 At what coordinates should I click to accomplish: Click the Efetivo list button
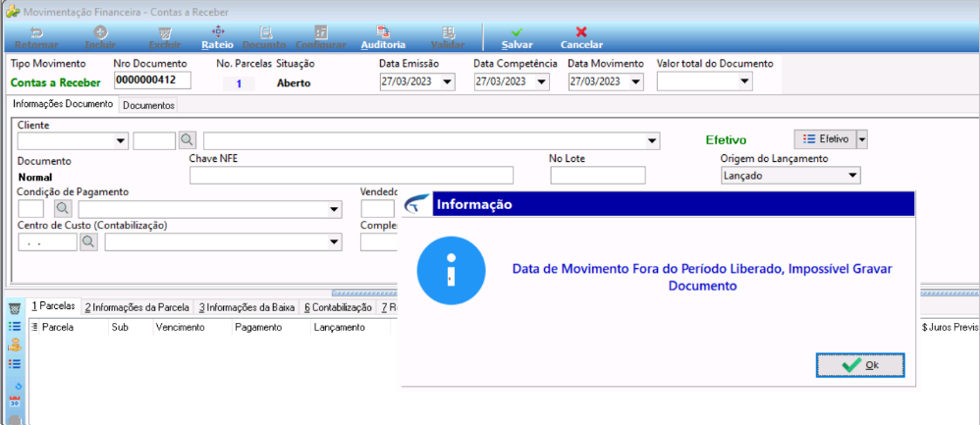(825, 139)
